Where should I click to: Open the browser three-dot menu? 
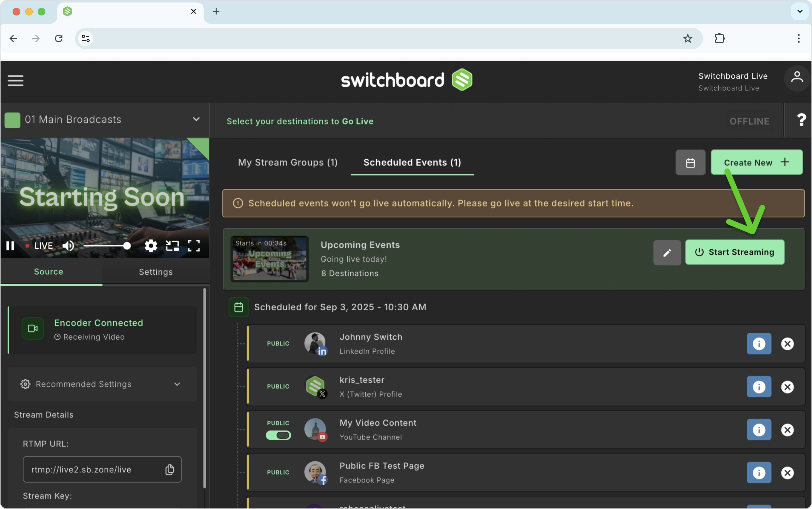click(x=798, y=38)
